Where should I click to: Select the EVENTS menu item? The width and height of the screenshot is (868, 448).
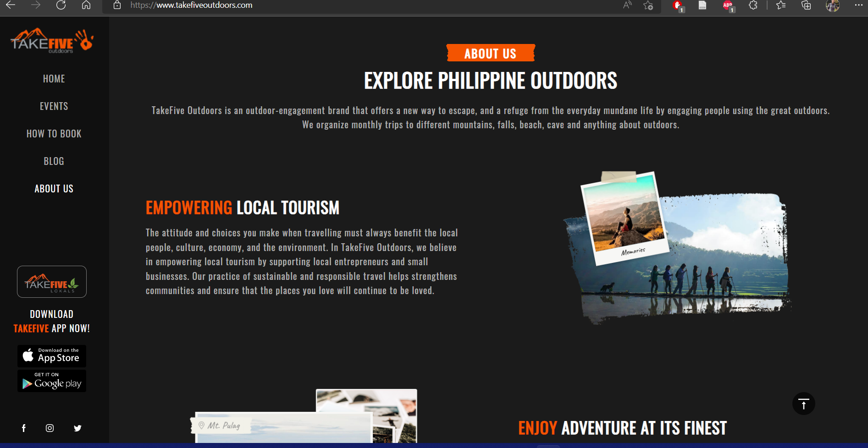tap(54, 106)
